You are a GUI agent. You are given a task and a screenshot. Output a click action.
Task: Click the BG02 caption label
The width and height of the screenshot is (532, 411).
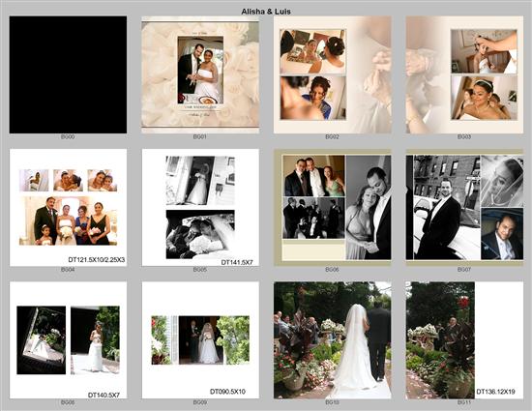332,136
